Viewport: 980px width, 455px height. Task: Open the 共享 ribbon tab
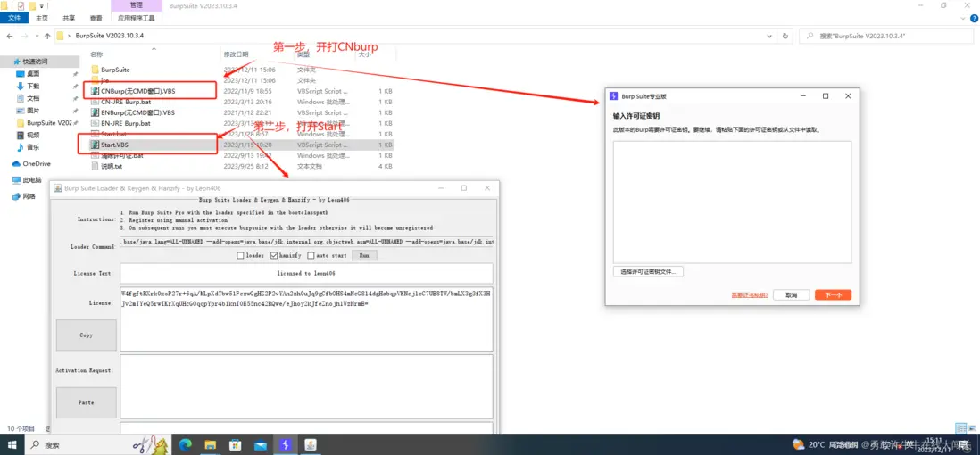[69, 18]
